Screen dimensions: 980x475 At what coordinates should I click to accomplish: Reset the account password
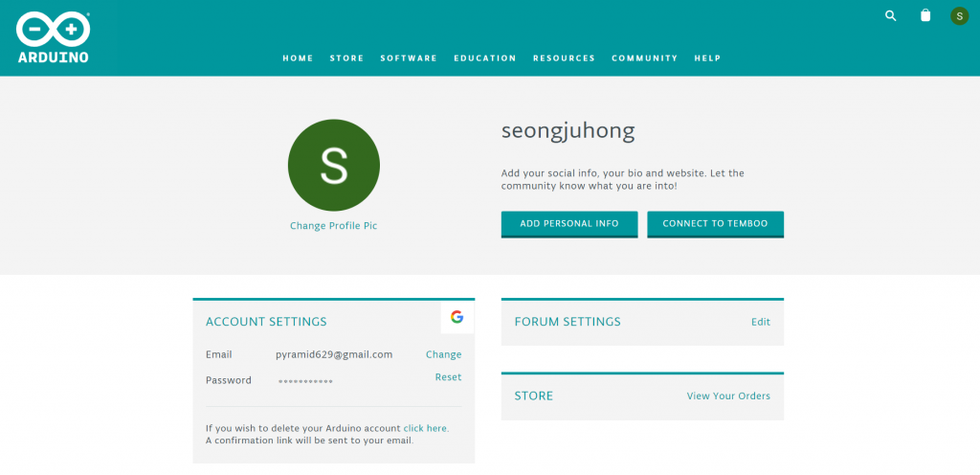coord(448,377)
